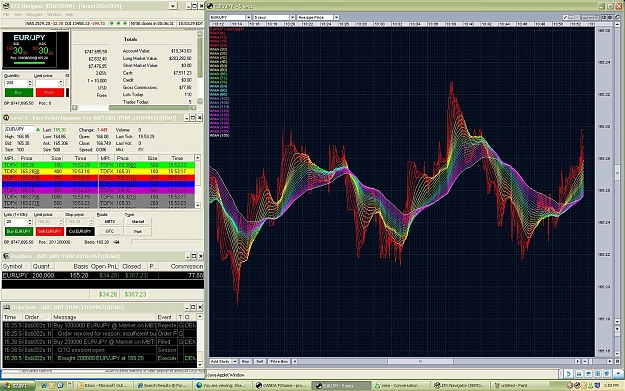This screenshot has height=391, width=625.
Task: Click the Quantity input field
Action: [16, 83]
